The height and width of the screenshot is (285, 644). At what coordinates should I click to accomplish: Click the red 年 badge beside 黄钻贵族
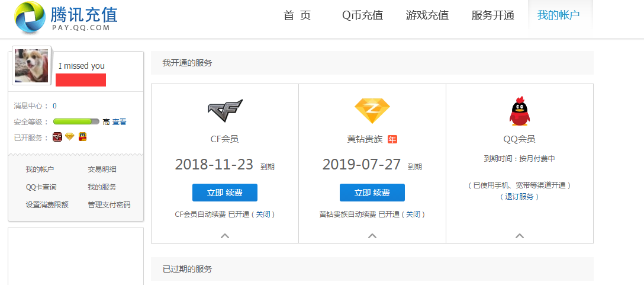(x=392, y=139)
